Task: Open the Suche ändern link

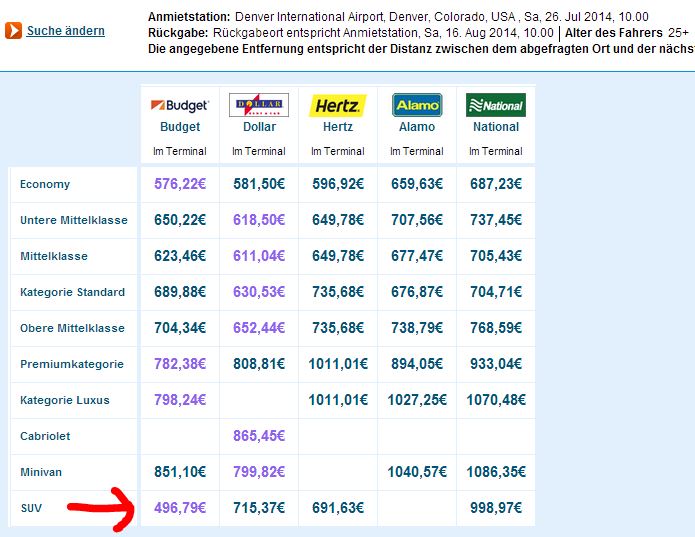Action: (66, 31)
